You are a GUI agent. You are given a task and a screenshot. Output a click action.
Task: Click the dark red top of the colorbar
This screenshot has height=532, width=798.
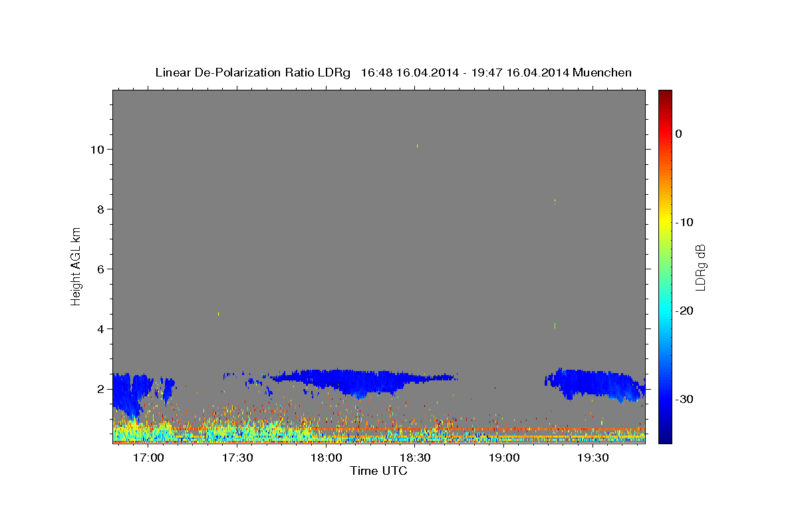click(665, 95)
